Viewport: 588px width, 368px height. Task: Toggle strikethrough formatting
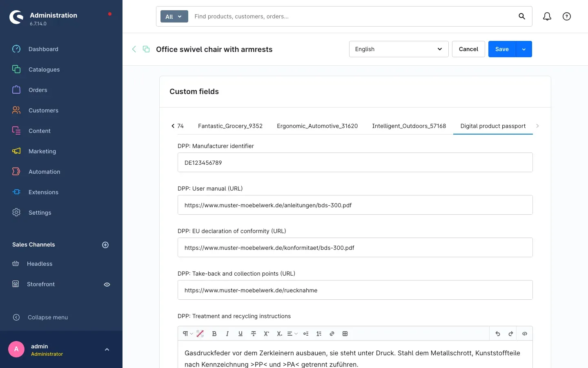[254, 334]
